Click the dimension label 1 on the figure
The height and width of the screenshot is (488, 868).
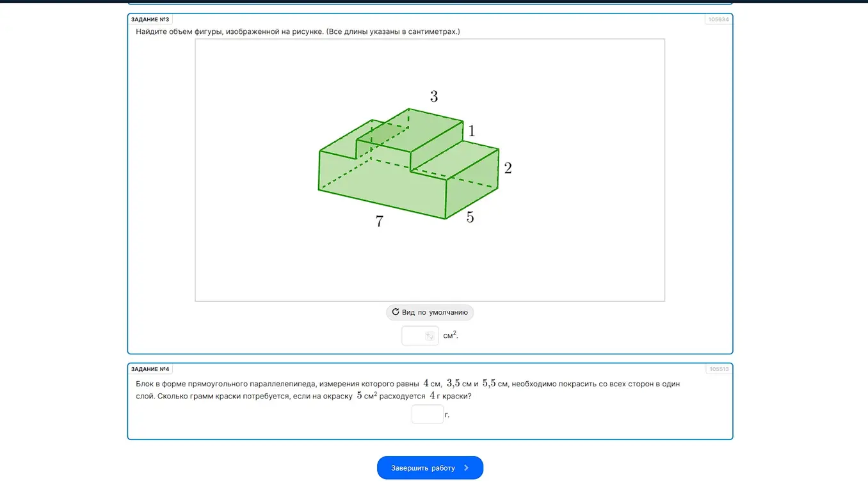(x=472, y=131)
